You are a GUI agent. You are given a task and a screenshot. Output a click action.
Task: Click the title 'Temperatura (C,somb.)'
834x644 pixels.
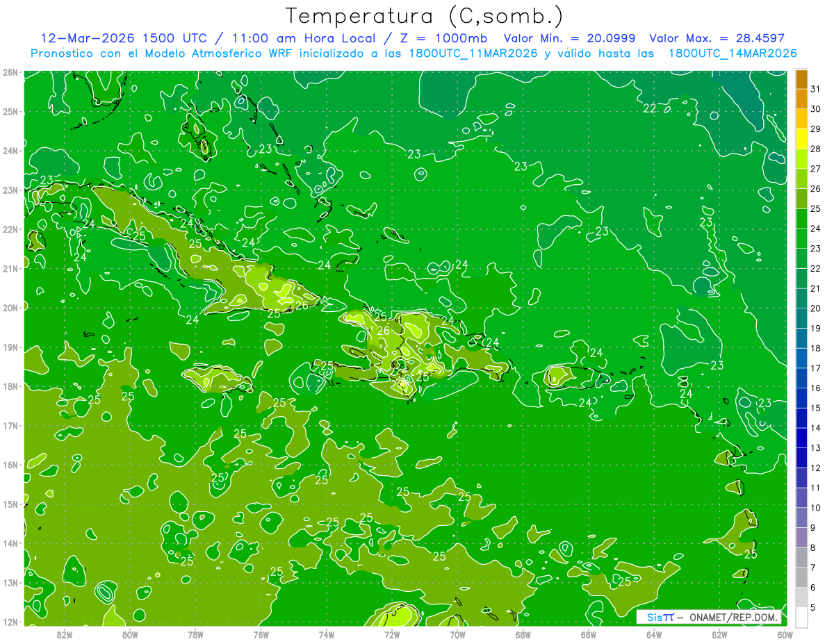coord(425,17)
